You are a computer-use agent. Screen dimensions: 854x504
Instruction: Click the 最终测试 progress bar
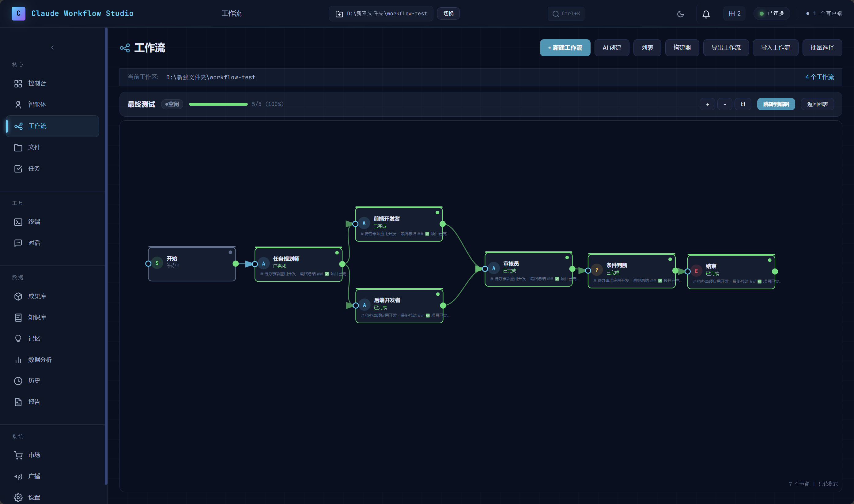click(218, 104)
